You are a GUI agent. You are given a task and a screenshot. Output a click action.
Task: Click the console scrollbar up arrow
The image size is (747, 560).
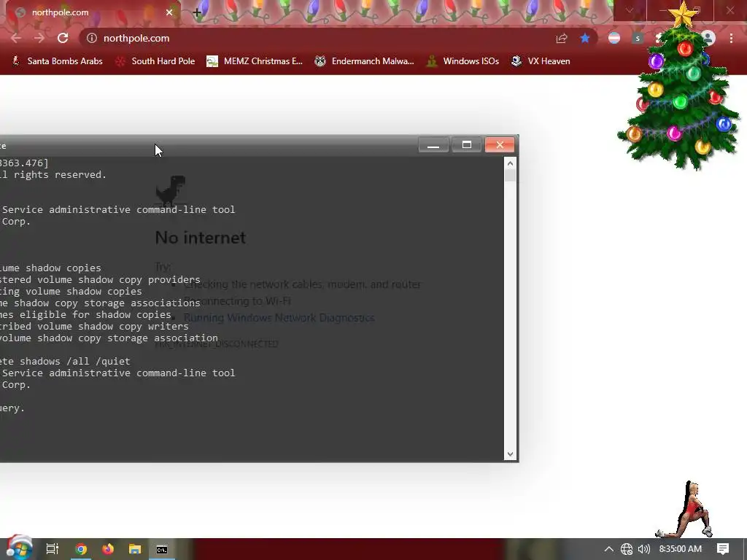tap(510, 164)
